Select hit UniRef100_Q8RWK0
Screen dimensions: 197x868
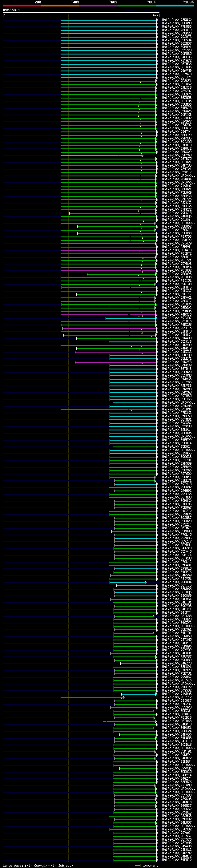pyautogui.click(x=176, y=20)
